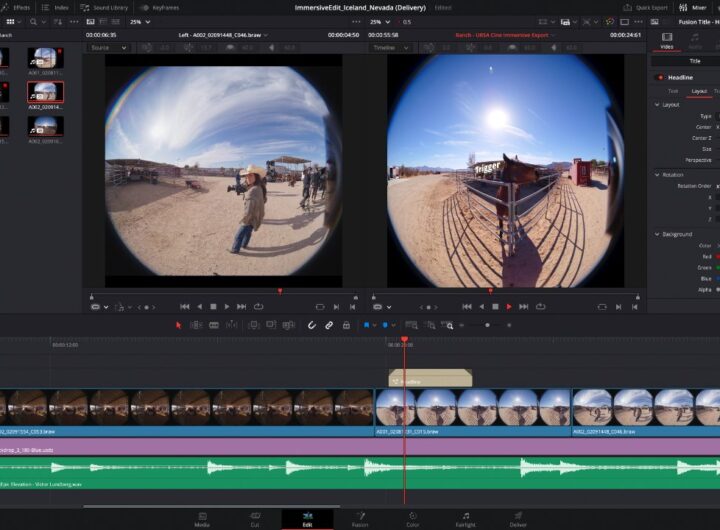Viewport: 720px width, 530px height.
Task: Open the Index panel
Action: coord(55,7)
